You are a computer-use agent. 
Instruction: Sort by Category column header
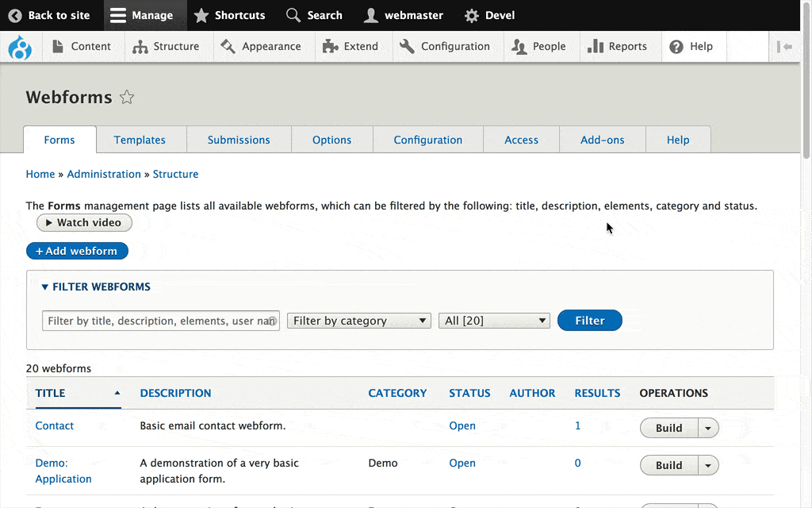click(x=398, y=393)
